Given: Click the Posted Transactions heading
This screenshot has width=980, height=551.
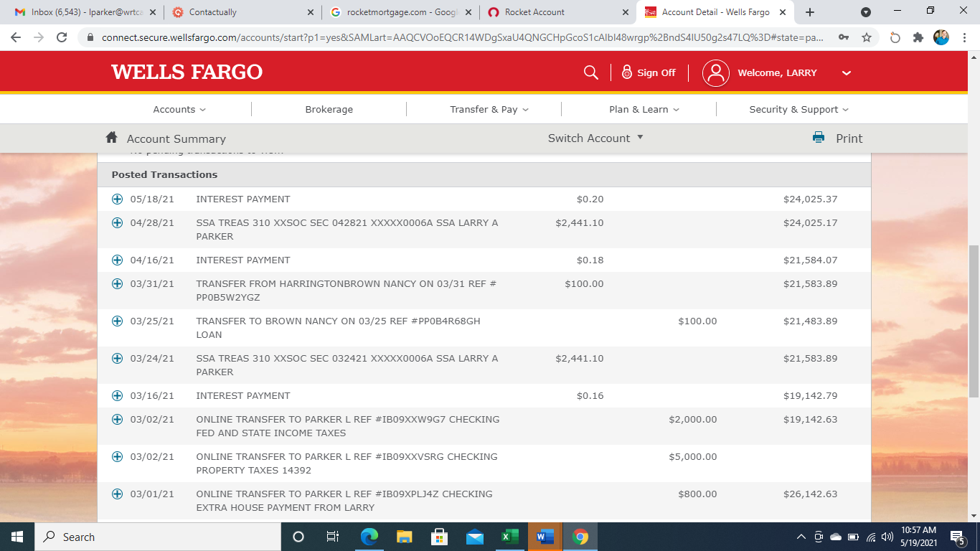Looking at the screenshot, I should pos(164,174).
